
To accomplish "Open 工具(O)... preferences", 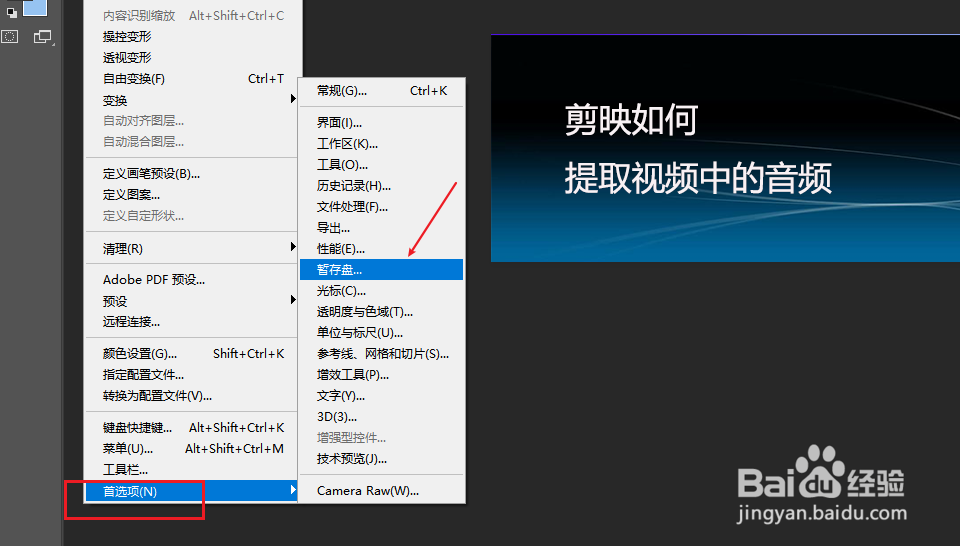I will click(381, 165).
